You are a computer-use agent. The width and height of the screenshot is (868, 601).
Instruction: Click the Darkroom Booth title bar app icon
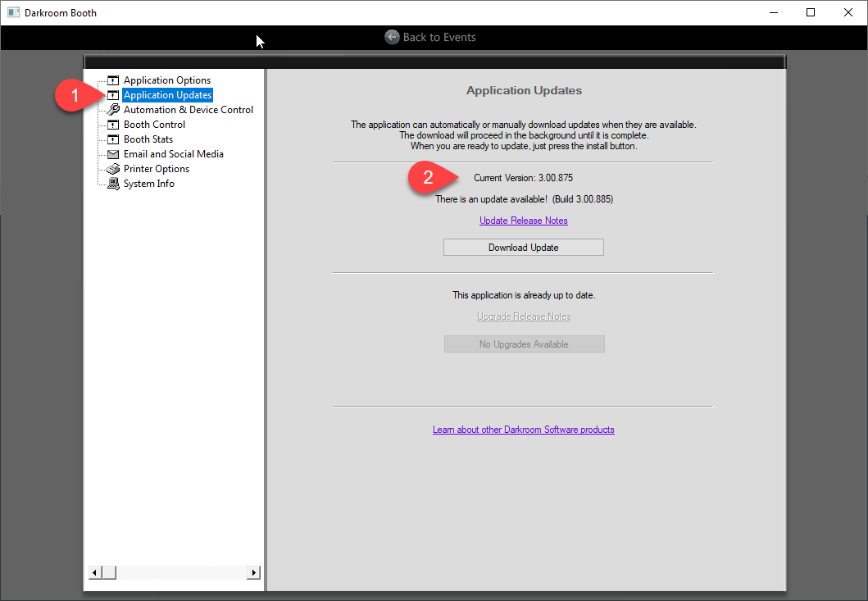click(x=13, y=12)
